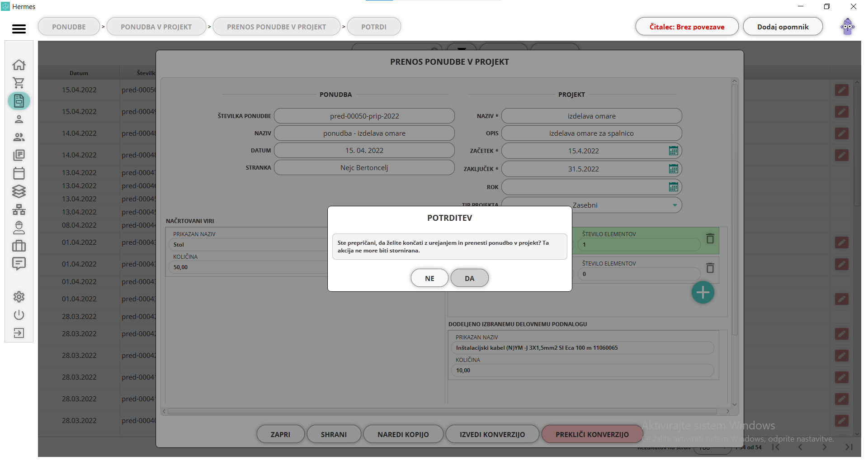Add new element with plus button
The width and height of the screenshot is (868, 466).
click(x=703, y=292)
